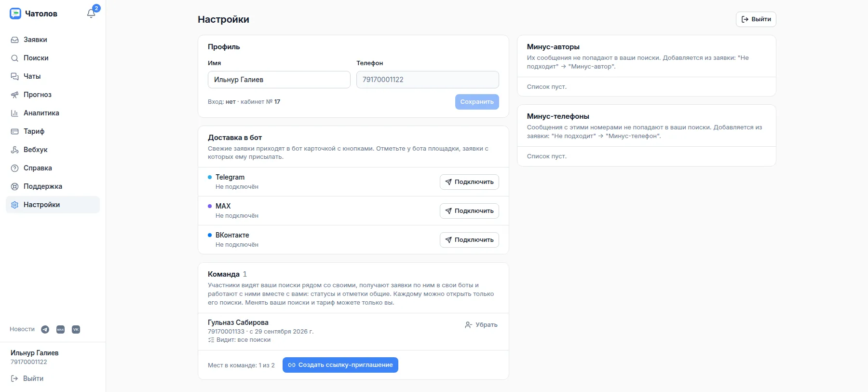
Task: Click the sidebar bottom logout icon
Action: (14, 378)
